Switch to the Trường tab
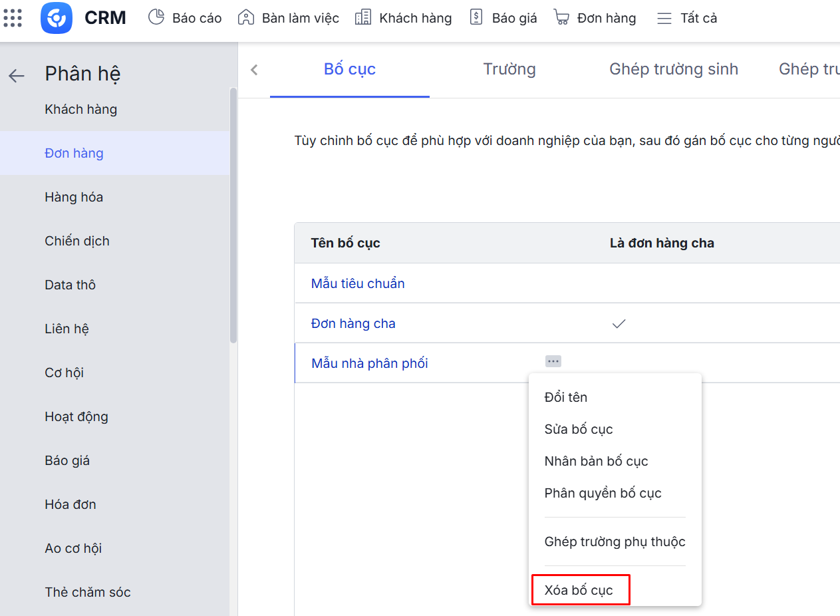The height and width of the screenshot is (616, 840). [509, 69]
